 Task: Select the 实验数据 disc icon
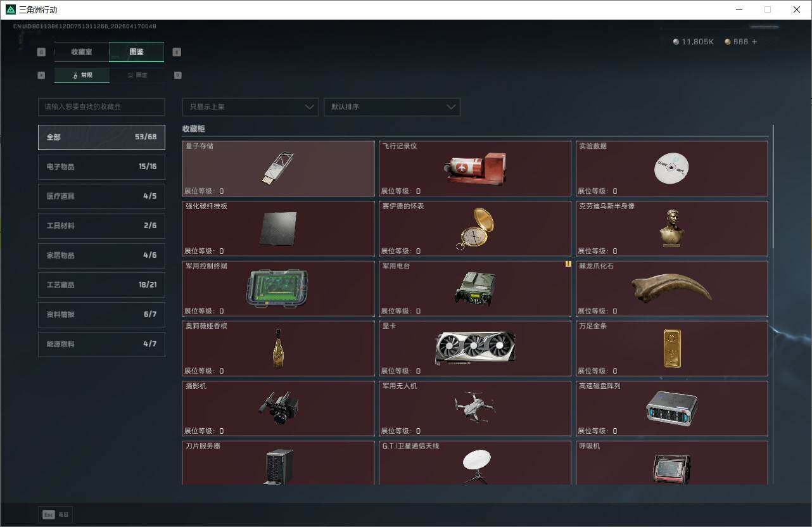click(x=671, y=168)
